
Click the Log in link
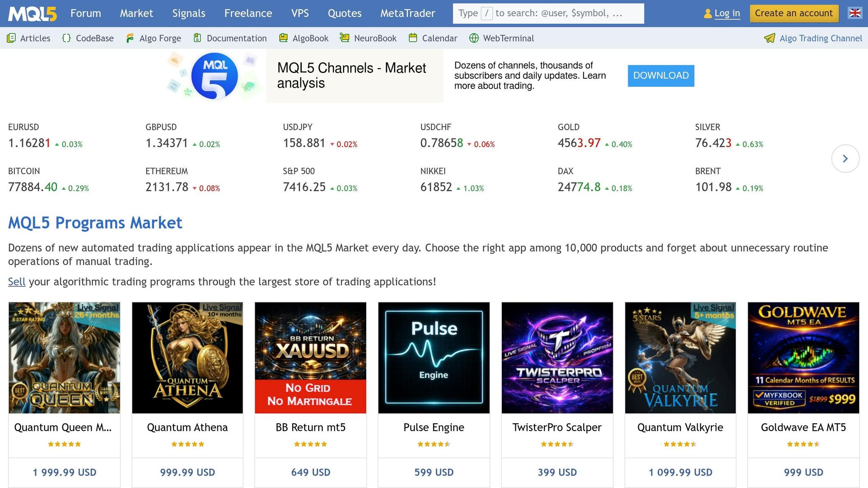727,14
